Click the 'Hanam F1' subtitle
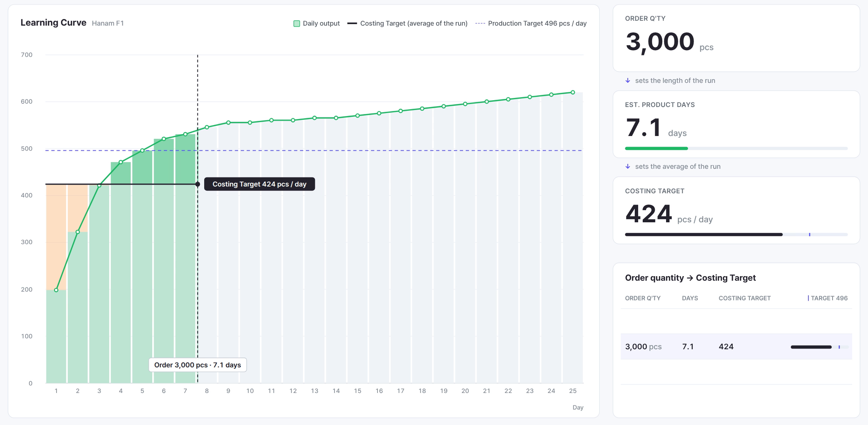Image resolution: width=868 pixels, height=425 pixels. tap(108, 23)
